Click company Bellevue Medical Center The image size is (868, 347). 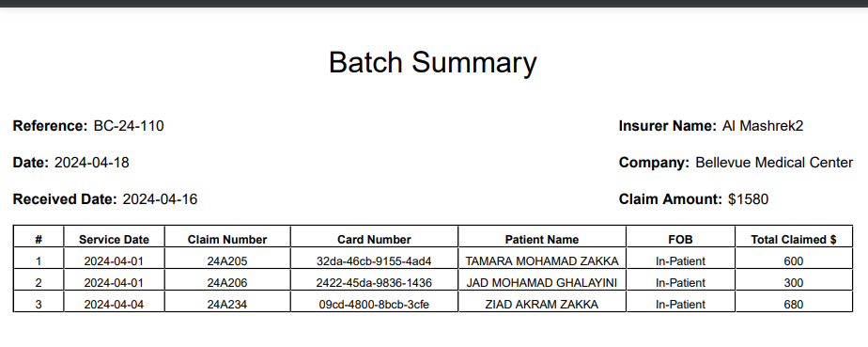click(x=774, y=163)
